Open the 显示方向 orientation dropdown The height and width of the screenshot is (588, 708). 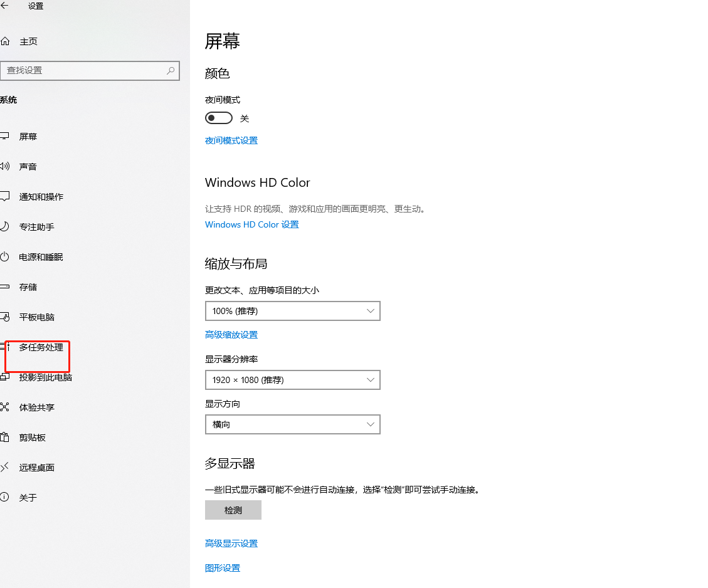pos(292,424)
